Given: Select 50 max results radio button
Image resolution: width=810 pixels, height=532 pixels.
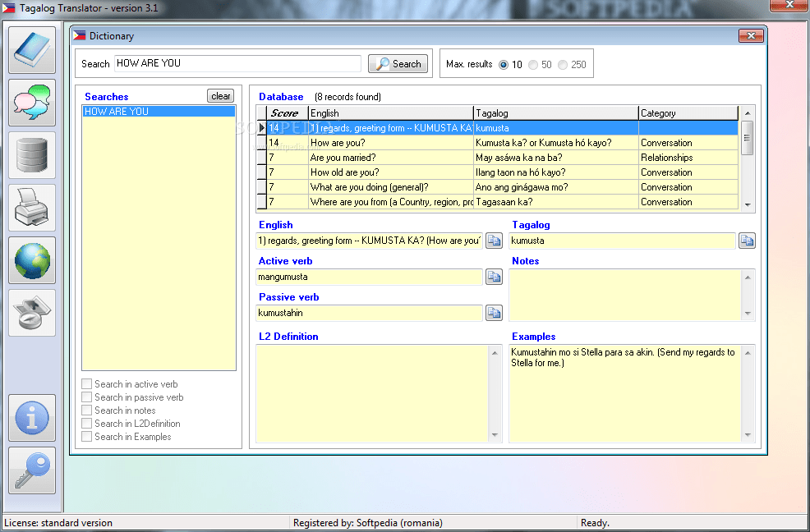Looking at the screenshot, I should pyautogui.click(x=533, y=65).
